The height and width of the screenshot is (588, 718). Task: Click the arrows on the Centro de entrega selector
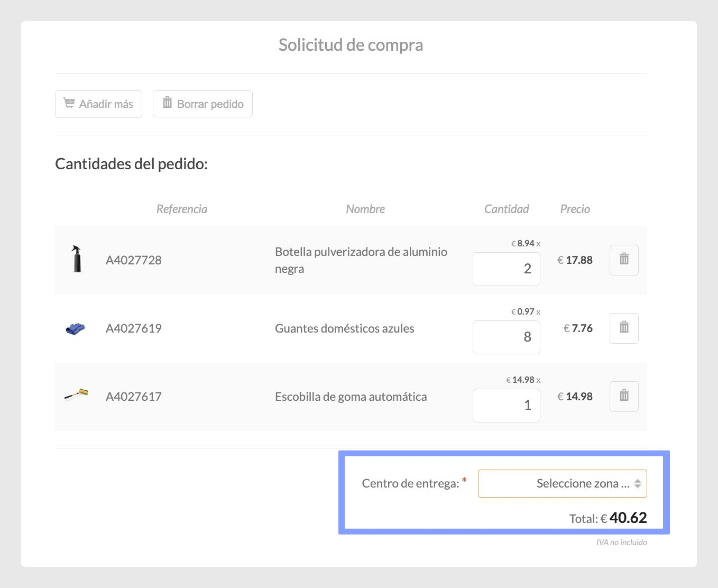click(638, 483)
